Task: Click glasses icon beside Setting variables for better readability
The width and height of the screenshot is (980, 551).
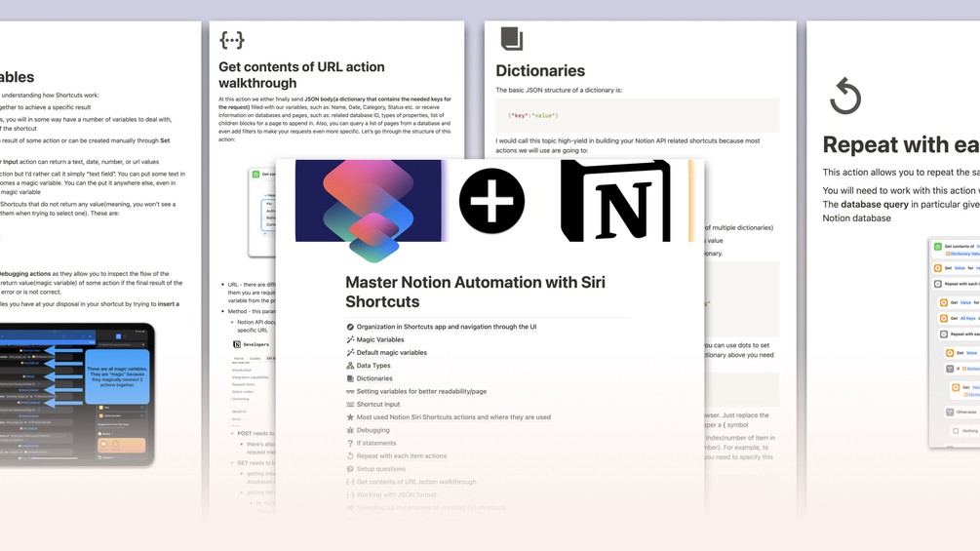Action: click(x=350, y=392)
